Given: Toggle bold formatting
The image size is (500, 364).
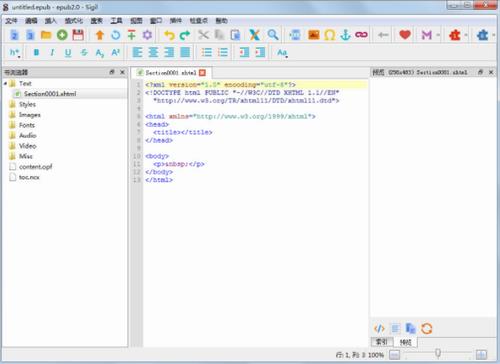Looking at the screenshot, I should [x=36, y=52].
